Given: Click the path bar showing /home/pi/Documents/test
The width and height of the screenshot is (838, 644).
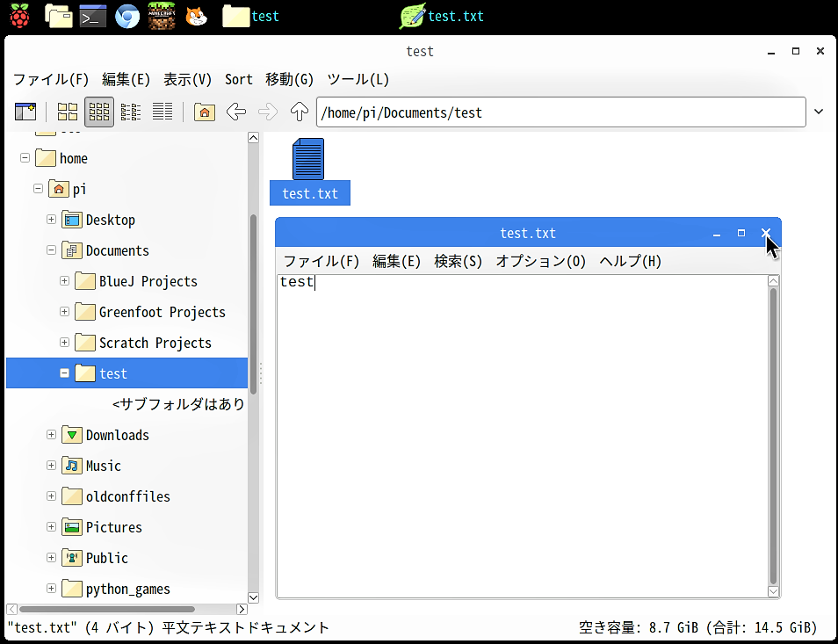Looking at the screenshot, I should [x=560, y=112].
